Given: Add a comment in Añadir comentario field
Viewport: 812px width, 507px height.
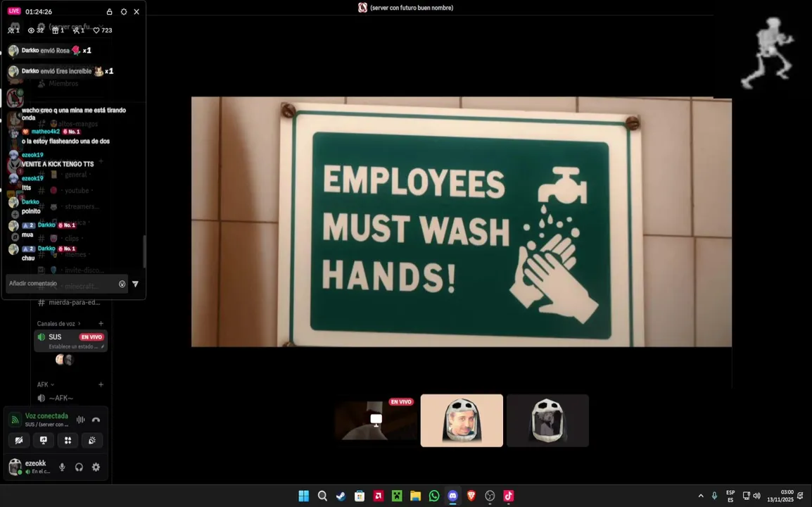Looking at the screenshot, I should [x=61, y=284].
